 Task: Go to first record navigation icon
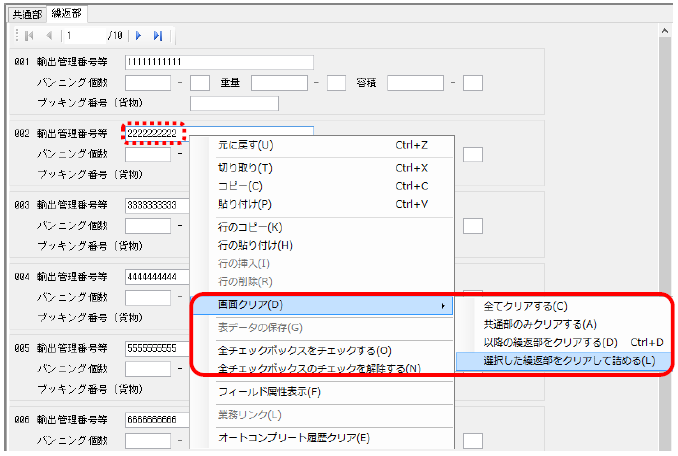pos(29,35)
